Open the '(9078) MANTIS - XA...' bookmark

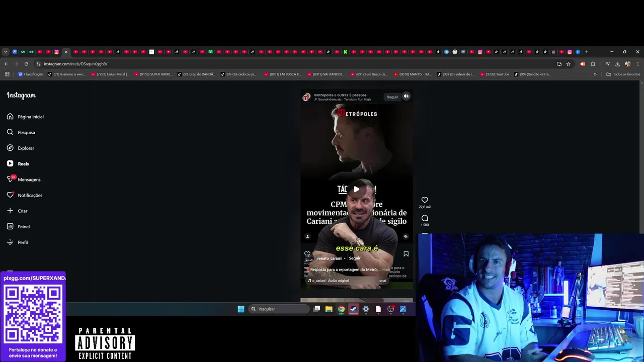click(x=413, y=74)
